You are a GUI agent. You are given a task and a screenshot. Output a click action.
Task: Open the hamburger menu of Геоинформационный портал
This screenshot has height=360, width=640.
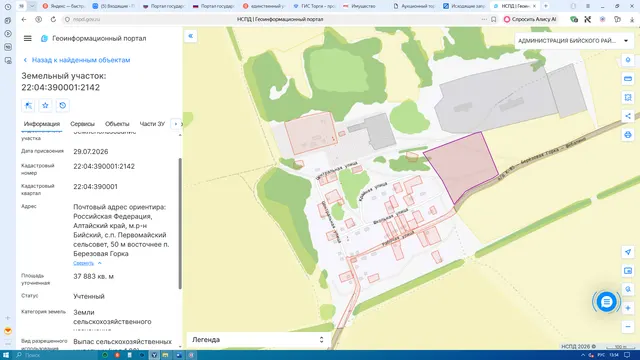[x=27, y=38]
